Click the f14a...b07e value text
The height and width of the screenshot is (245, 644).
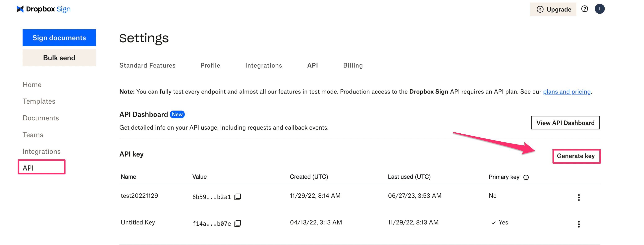pyautogui.click(x=211, y=223)
